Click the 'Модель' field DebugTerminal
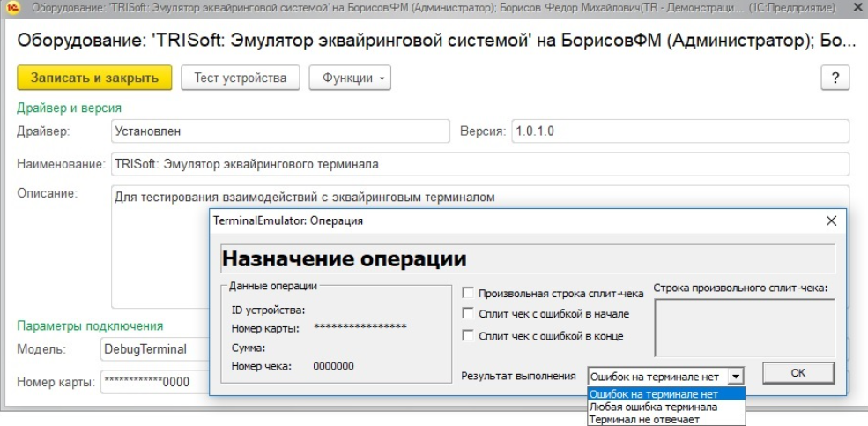Image resolution: width=868 pixels, height=426 pixels. pos(155,349)
